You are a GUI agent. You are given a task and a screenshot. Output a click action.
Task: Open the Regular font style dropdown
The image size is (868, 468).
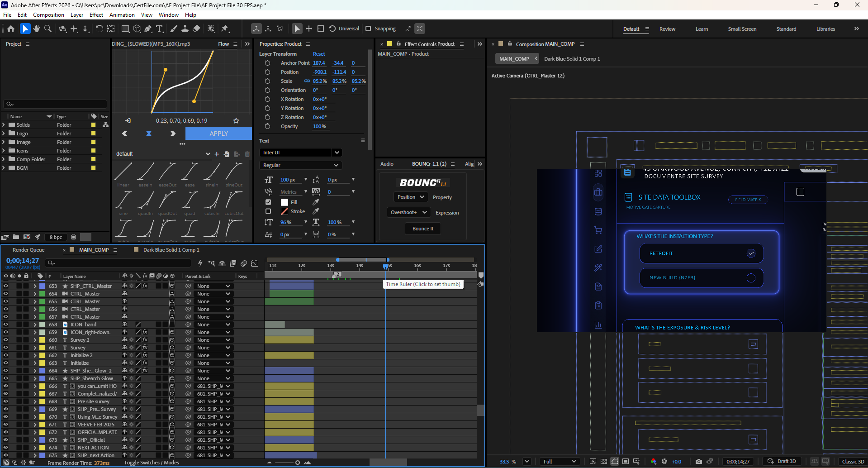[300, 165]
